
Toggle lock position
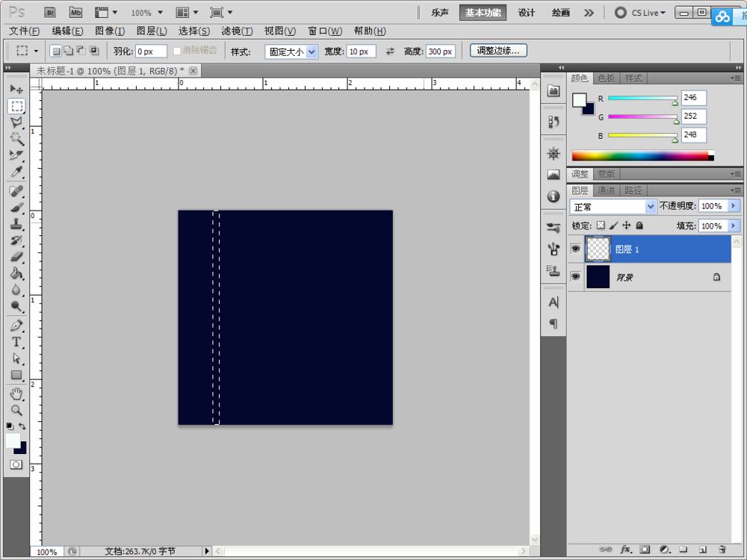[x=627, y=225]
